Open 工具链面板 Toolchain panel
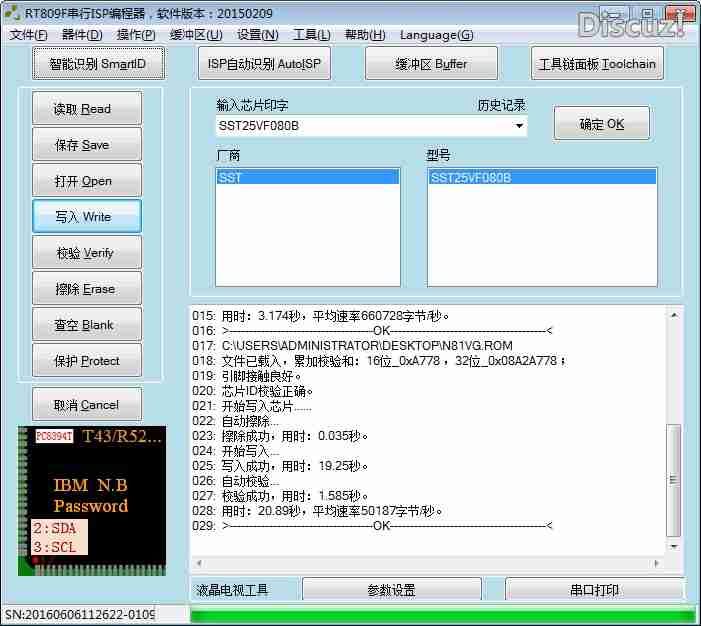701x626 pixels. 597,63
